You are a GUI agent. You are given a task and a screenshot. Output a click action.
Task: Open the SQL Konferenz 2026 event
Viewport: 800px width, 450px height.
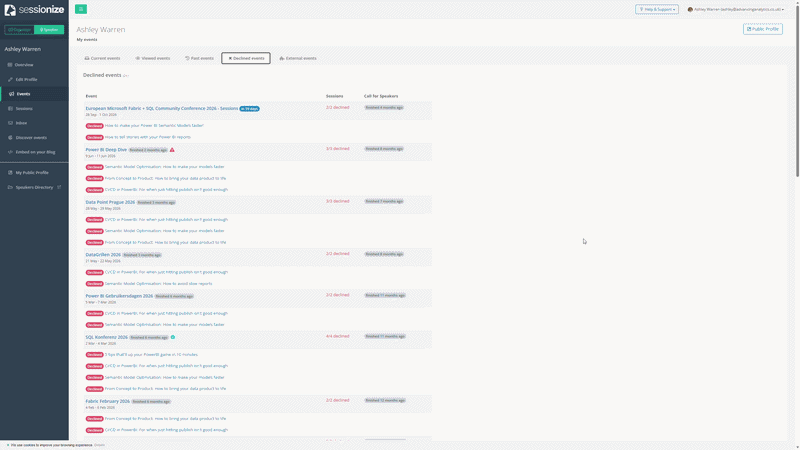107,337
